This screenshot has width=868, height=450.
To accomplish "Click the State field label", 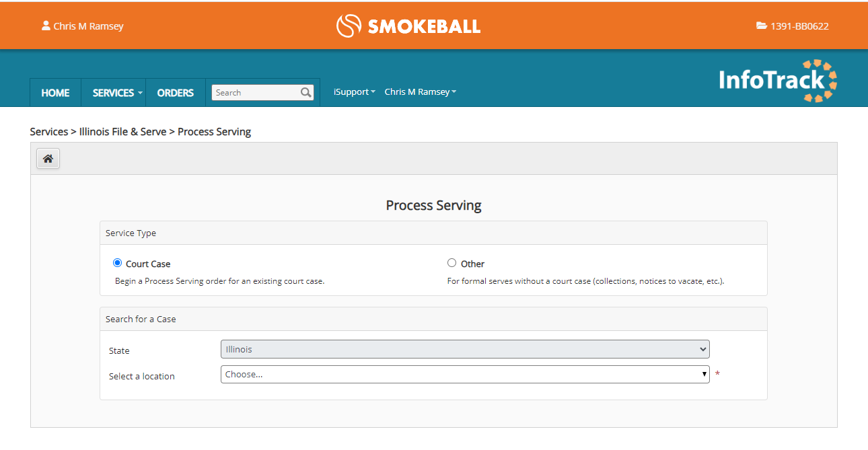I will [119, 350].
